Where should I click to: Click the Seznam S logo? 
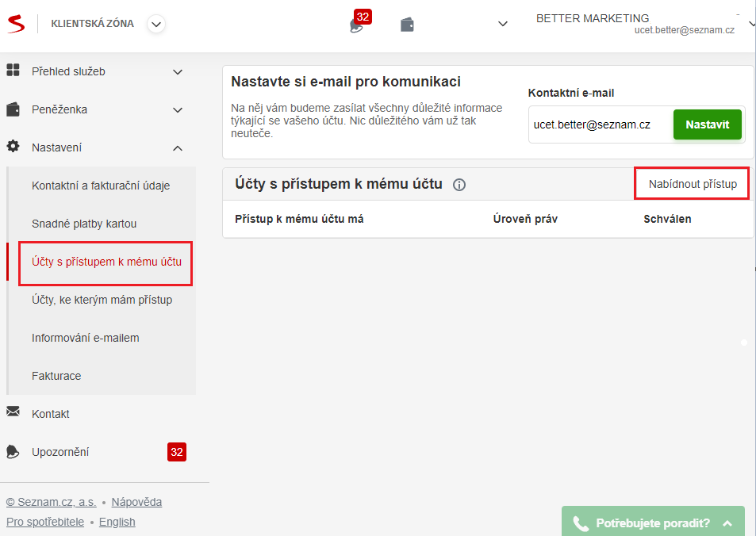pyautogui.click(x=16, y=24)
